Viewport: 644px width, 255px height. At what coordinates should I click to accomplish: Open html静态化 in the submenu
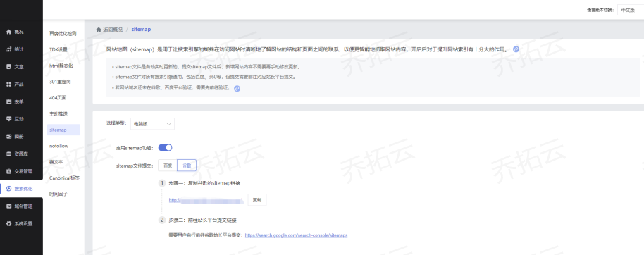(x=61, y=66)
